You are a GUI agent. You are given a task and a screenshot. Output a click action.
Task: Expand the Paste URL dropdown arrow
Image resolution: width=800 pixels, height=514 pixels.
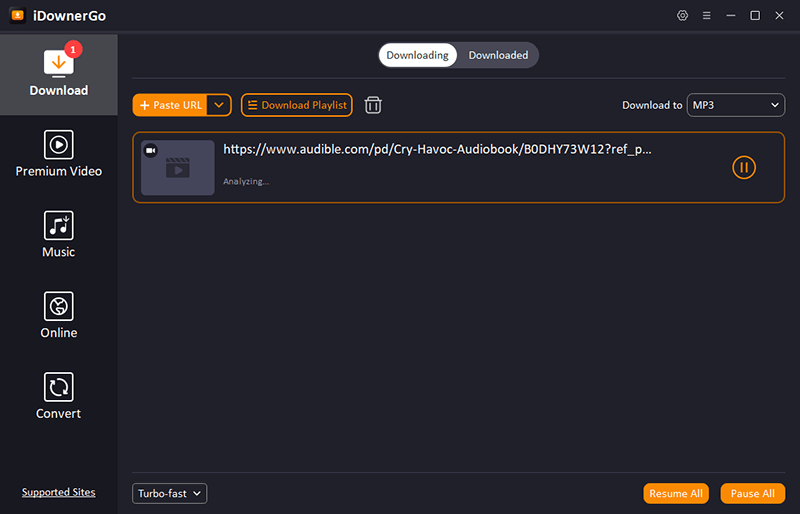[x=220, y=105]
